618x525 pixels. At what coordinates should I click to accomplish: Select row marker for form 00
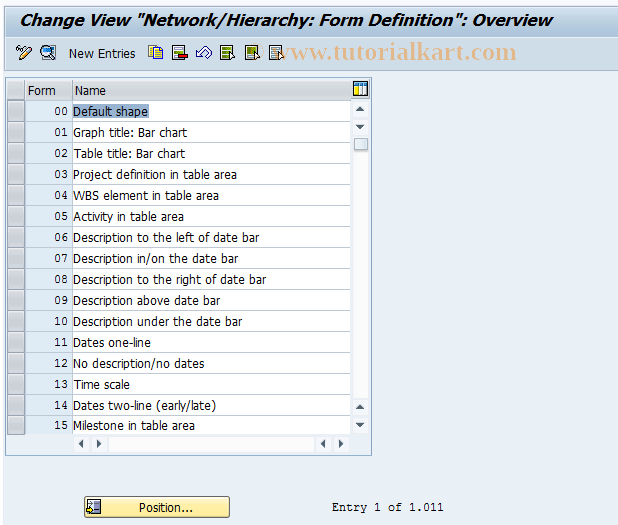point(16,111)
